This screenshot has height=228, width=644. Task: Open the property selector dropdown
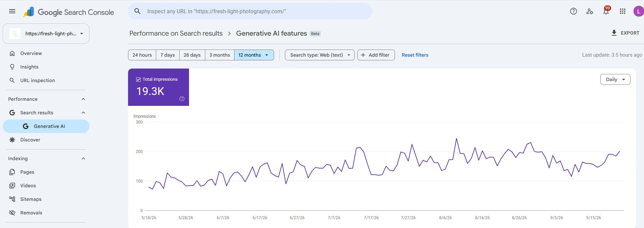point(46,34)
